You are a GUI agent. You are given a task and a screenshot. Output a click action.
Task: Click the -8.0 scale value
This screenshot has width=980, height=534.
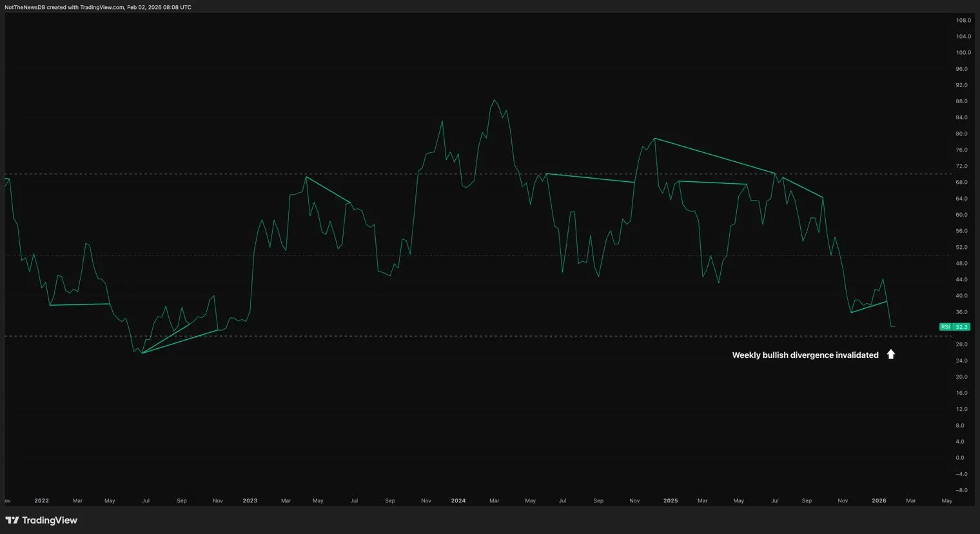[961, 490]
